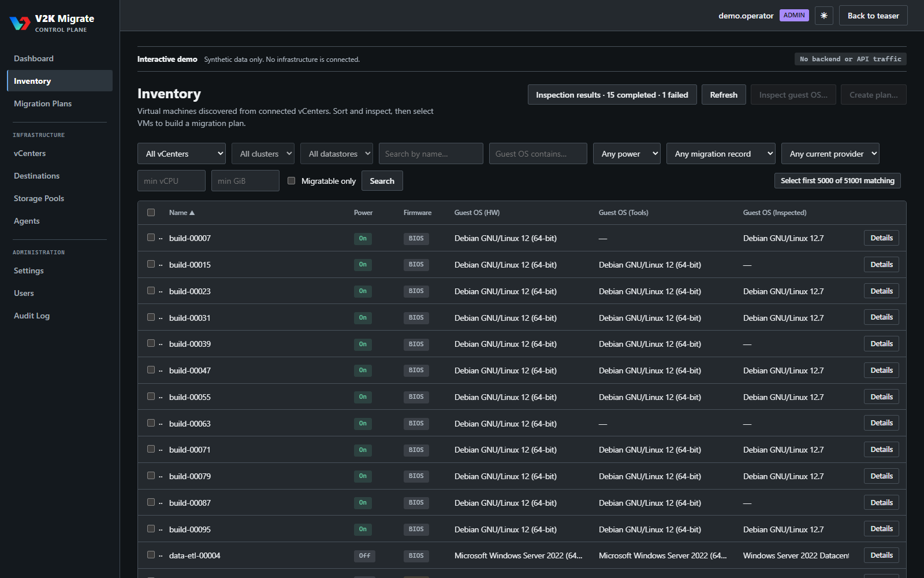Click the V2K Migrate logo icon
The width and height of the screenshot is (924, 578).
(20, 23)
